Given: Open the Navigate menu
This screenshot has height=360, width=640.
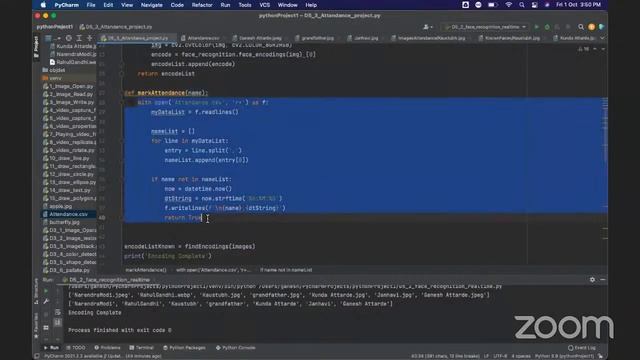Looking at the screenshot, I should (x=151, y=5).
